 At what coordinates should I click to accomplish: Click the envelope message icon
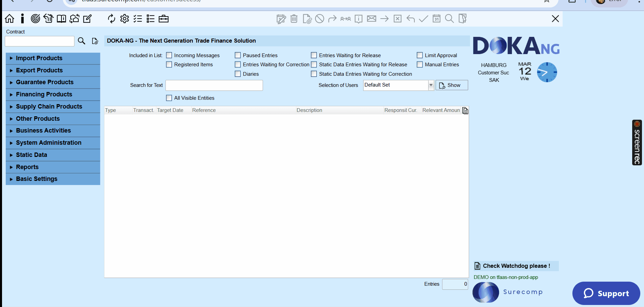point(371,19)
